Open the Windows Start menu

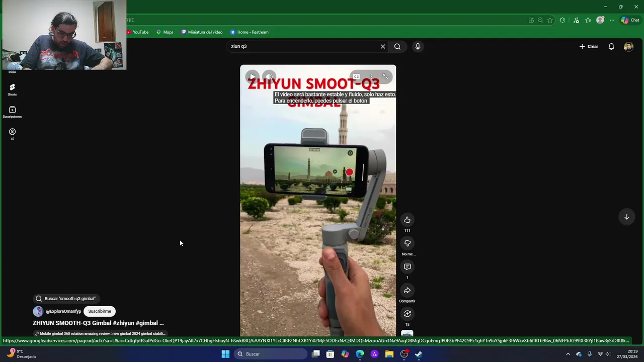click(x=225, y=354)
